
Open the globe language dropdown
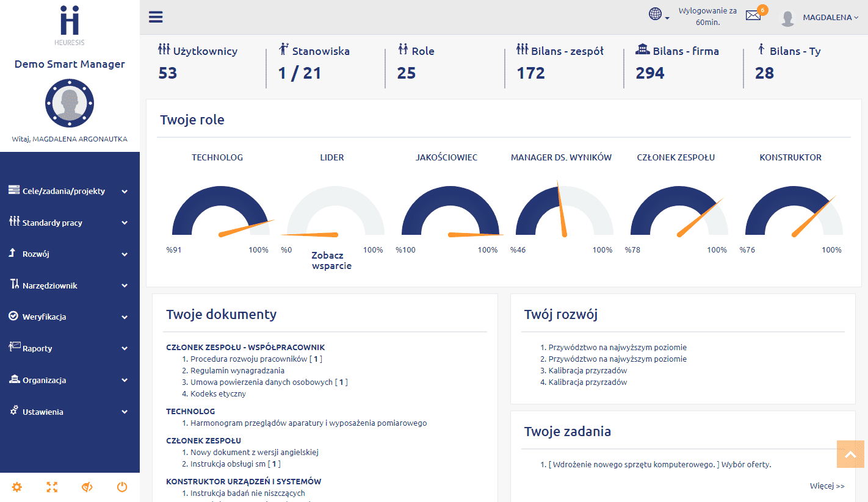point(658,15)
